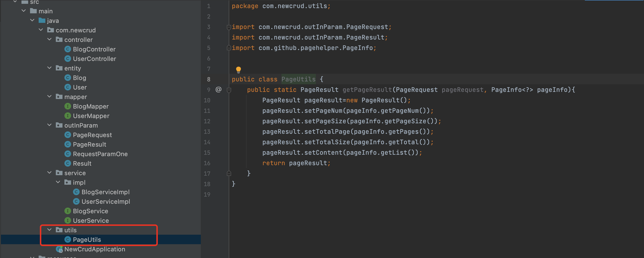The image size is (644, 258).
Task: Select UserServiceImpl in the project tree
Action: pyautogui.click(x=105, y=202)
